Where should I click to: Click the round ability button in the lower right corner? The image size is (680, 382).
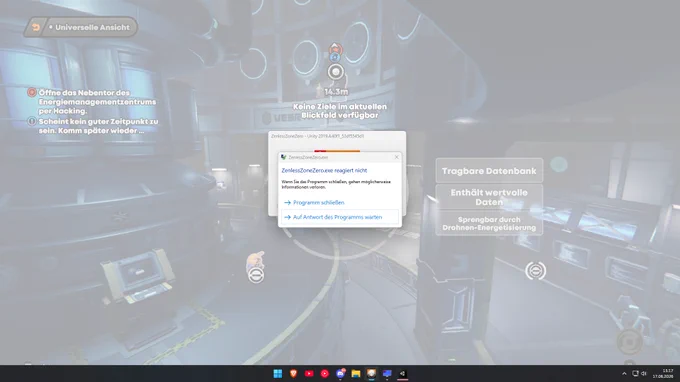tap(629, 342)
